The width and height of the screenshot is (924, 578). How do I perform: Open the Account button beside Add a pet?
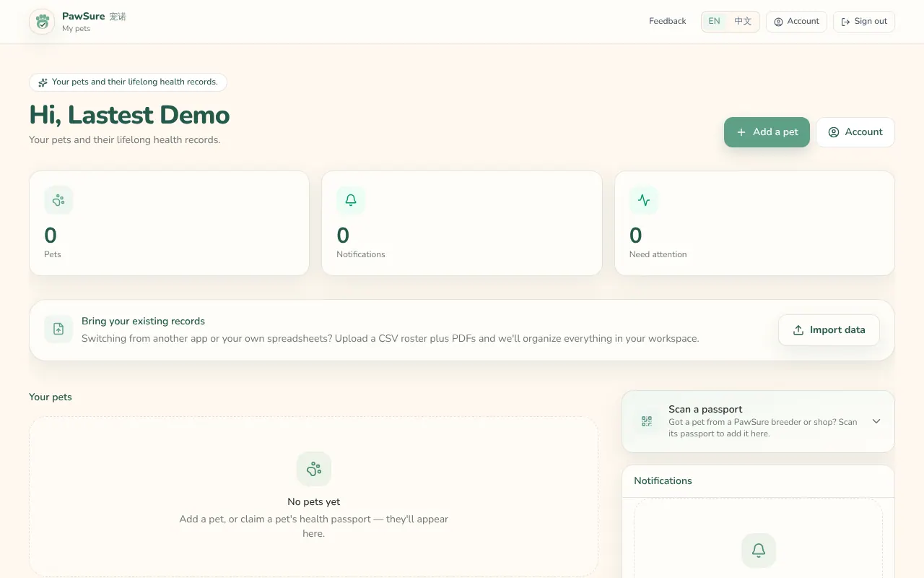pos(855,132)
